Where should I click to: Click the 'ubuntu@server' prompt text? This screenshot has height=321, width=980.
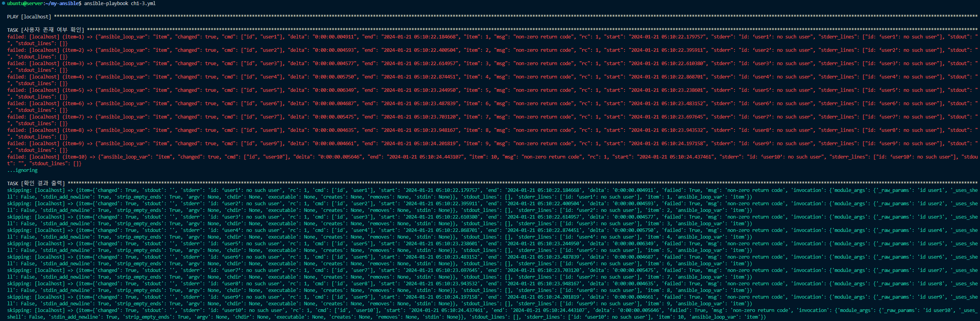(25, 3)
